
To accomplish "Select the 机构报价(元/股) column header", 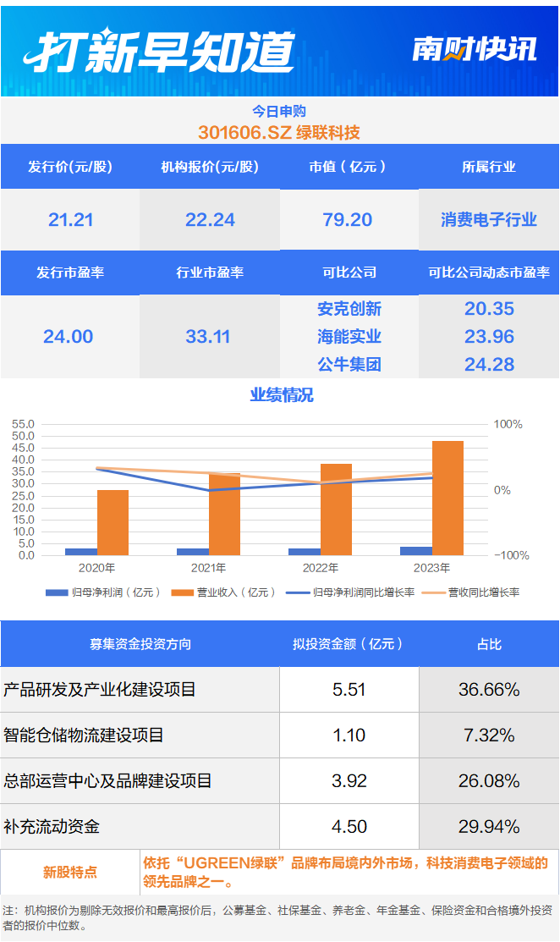I will (210, 167).
